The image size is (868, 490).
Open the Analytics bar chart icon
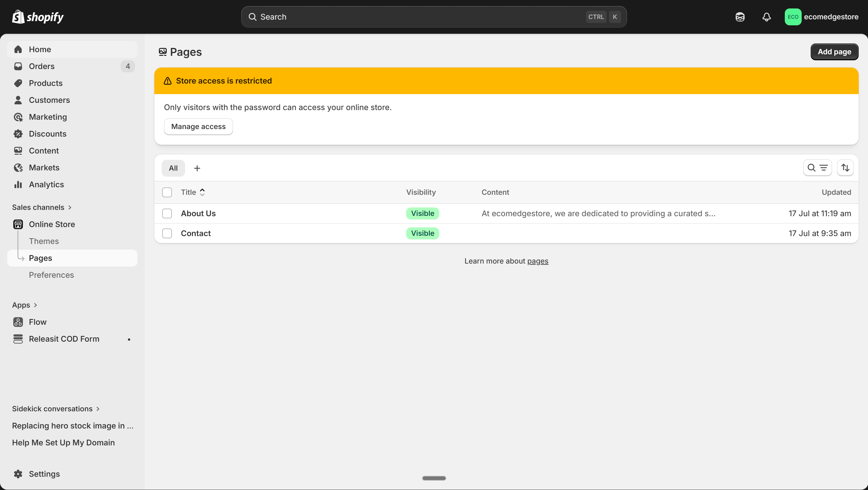tap(18, 184)
